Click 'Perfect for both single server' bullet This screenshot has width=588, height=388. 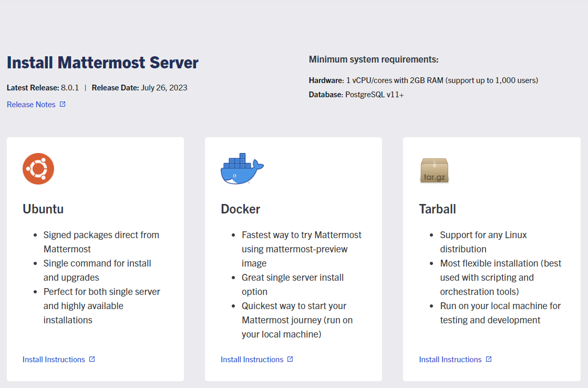[101, 306]
